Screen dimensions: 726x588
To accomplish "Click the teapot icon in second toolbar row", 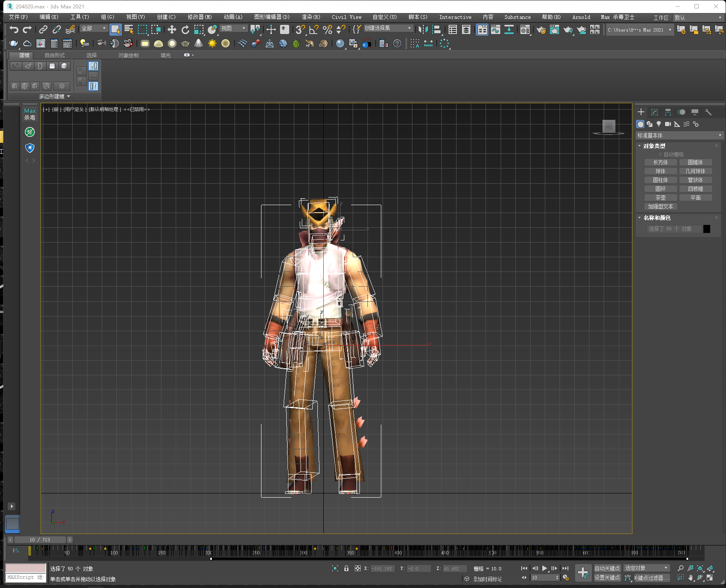I will click(14, 43).
